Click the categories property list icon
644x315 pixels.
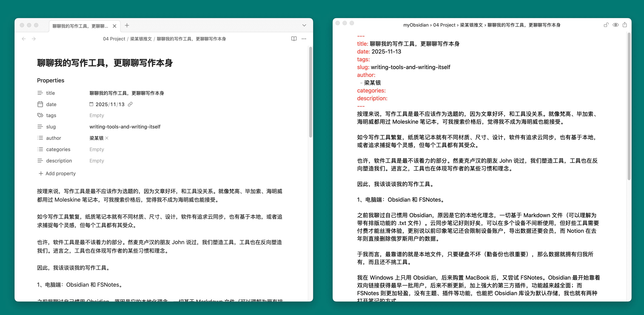(40, 149)
